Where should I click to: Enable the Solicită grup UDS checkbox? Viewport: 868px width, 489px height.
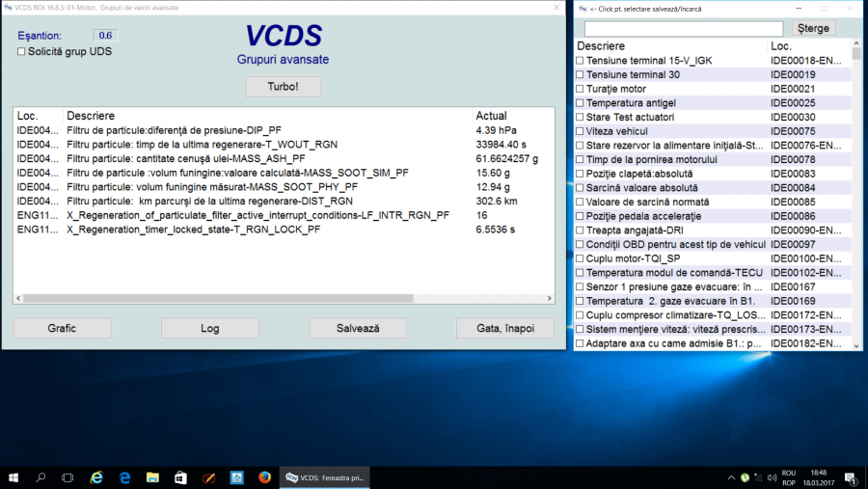click(x=22, y=52)
